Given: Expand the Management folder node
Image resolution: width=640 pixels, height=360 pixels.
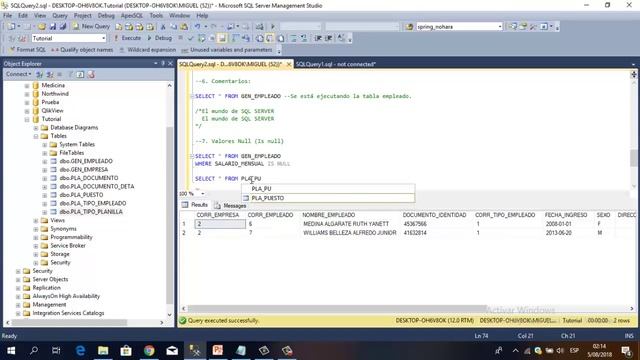Looking at the screenshot, I should coord(18,305).
